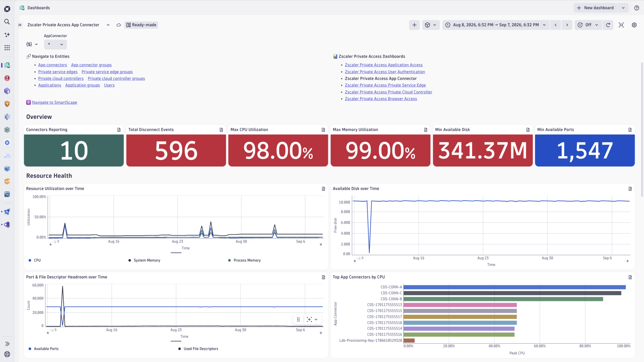Image resolution: width=644 pixels, height=362 pixels.
Task: Open the search icon in the sidebar
Action: [x=7, y=22]
